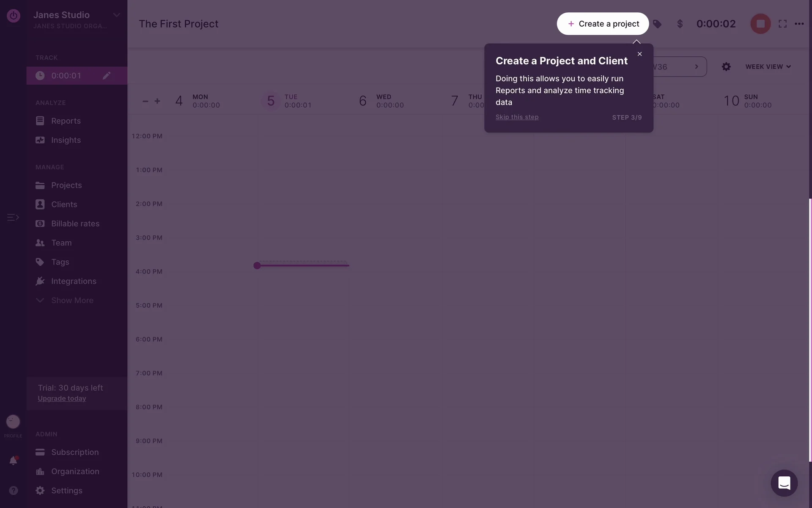Click the Skip this step link
Screen dimensions: 812x508
pyautogui.click(x=517, y=117)
